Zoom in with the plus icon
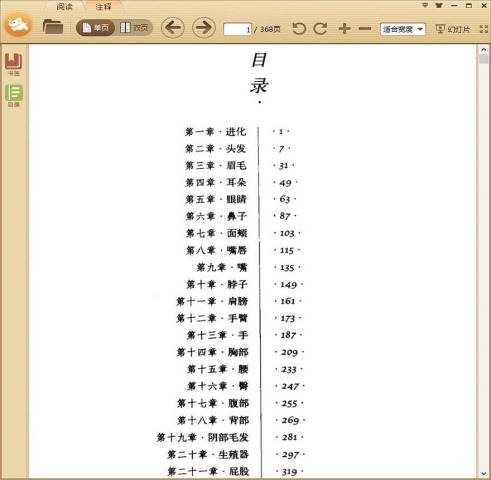The image size is (491, 480). pyautogui.click(x=344, y=29)
